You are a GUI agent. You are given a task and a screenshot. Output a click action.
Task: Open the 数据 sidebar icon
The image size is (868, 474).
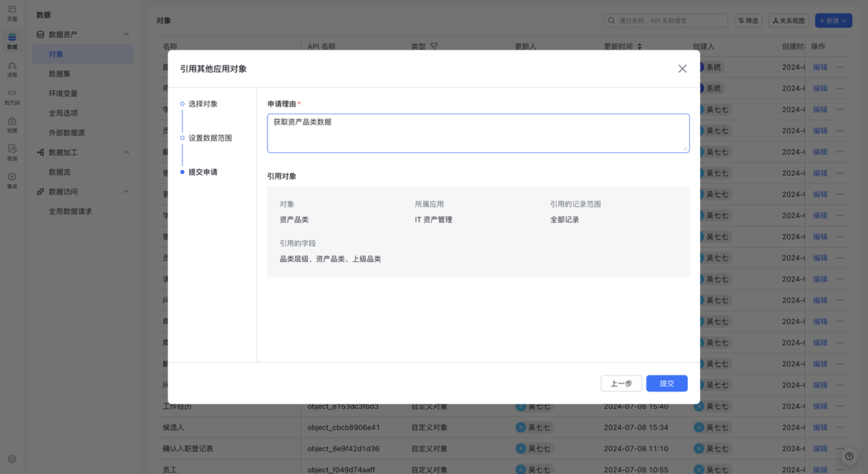tap(12, 41)
